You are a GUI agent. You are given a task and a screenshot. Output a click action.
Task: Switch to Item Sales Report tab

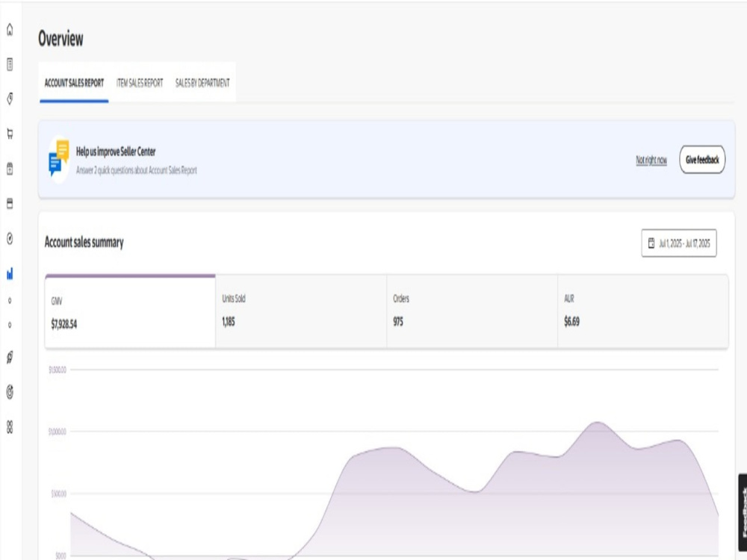tap(140, 83)
